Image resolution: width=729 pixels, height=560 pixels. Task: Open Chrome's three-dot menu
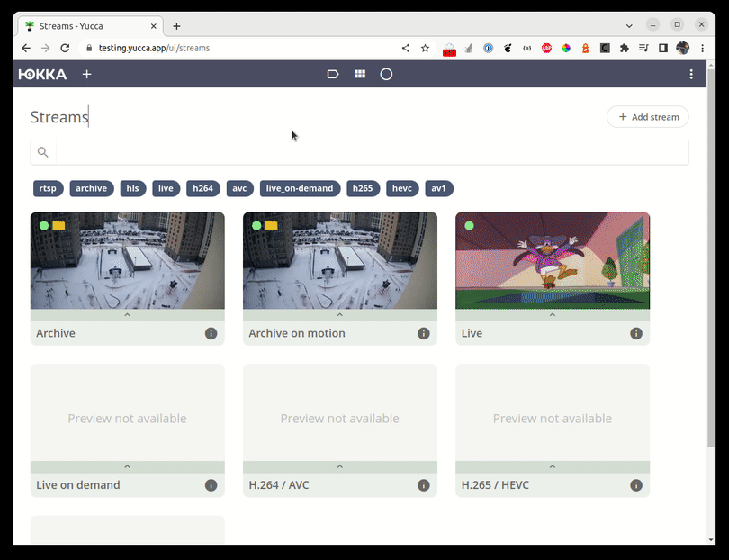(703, 48)
